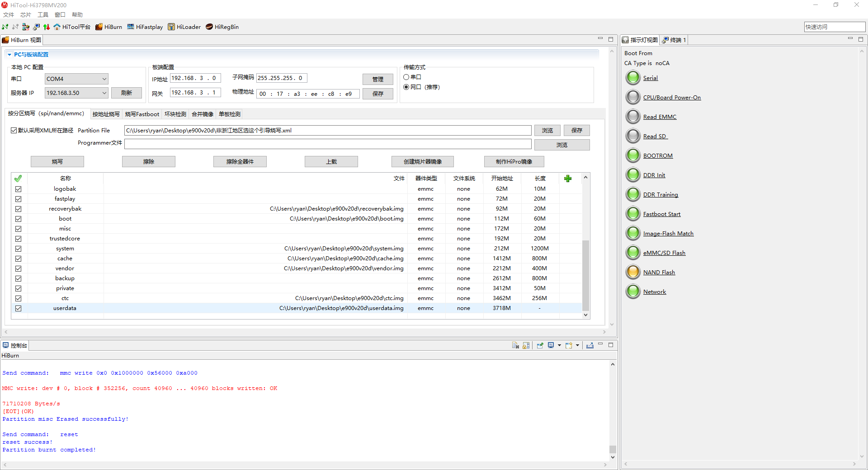Select the 网口 (推荐) radio button
Viewport: 868px width, 470px height.
click(406, 87)
